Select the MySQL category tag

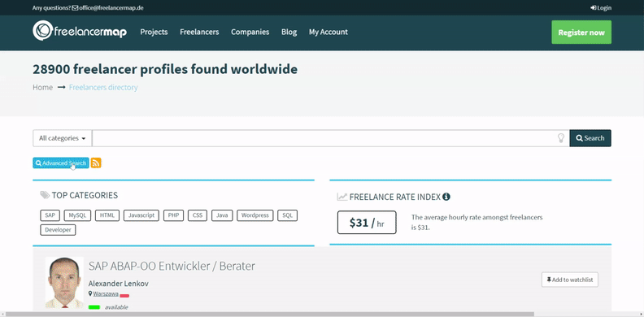[77, 215]
